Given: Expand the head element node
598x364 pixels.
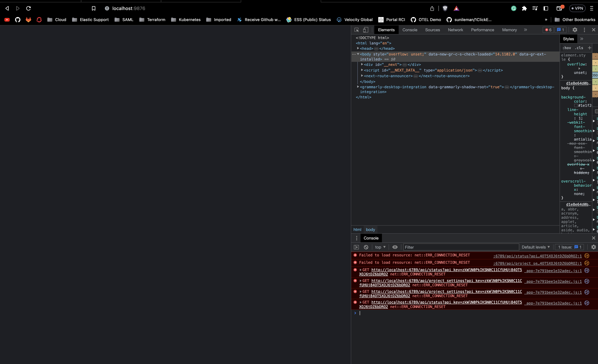Looking at the screenshot, I should 358,48.
